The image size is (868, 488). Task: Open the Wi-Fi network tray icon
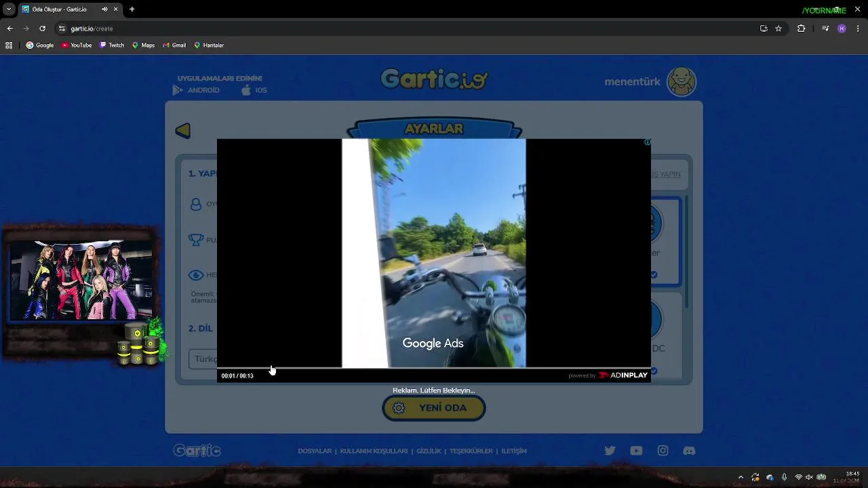798,477
